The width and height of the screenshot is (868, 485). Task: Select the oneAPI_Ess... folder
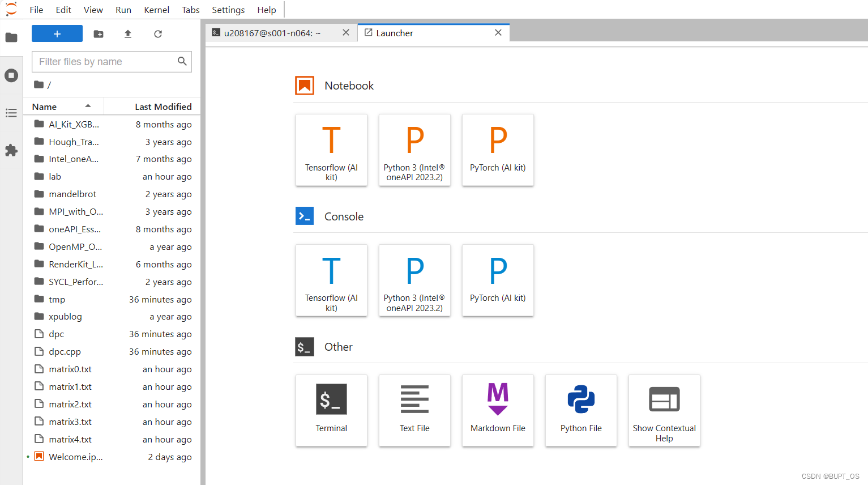(x=112, y=229)
